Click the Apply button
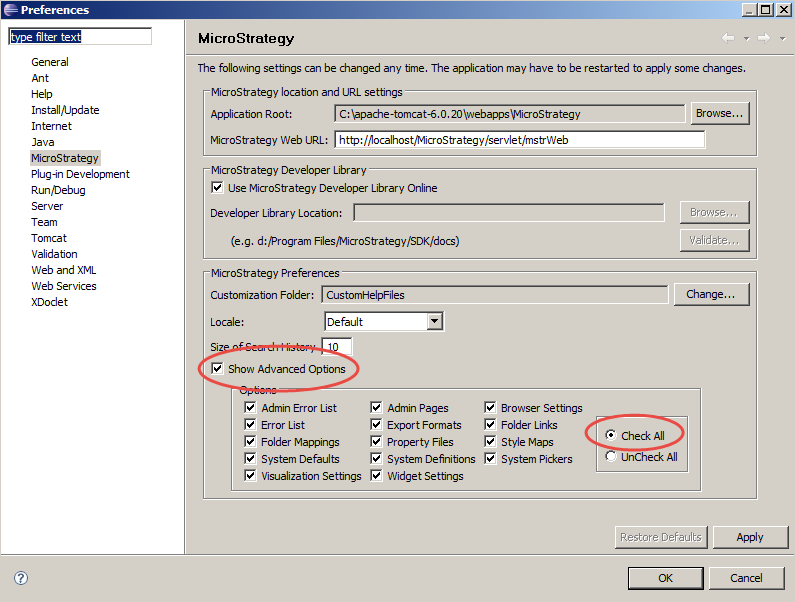The width and height of the screenshot is (795, 602). (750, 537)
